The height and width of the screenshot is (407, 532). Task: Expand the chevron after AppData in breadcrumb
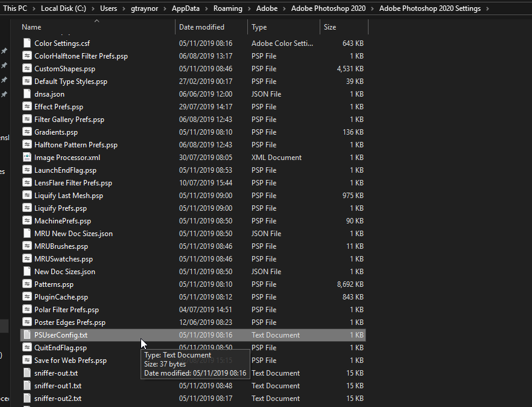tap(206, 8)
